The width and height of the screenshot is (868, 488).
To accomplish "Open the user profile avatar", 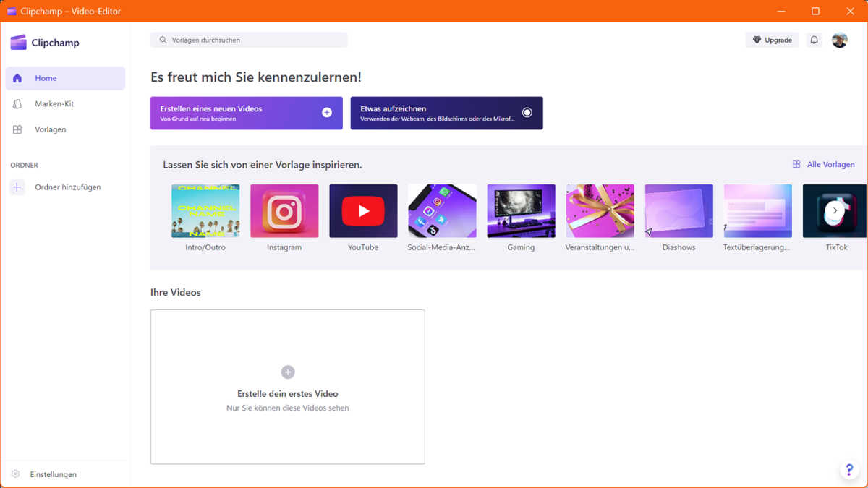I will coord(840,40).
